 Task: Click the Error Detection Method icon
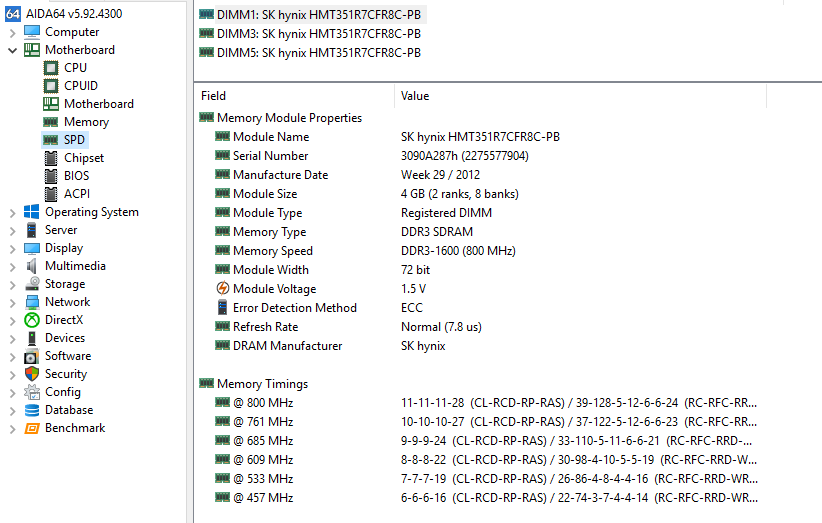click(222, 308)
